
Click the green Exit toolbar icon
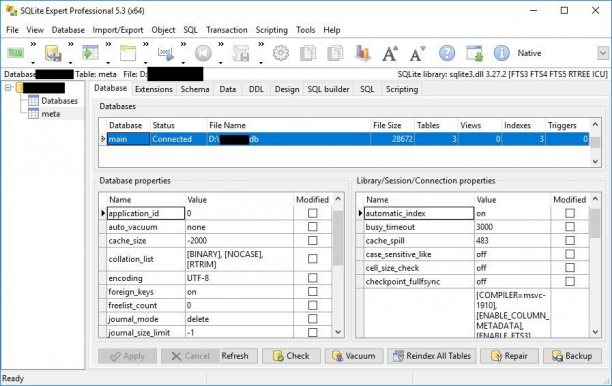[x=16, y=53]
